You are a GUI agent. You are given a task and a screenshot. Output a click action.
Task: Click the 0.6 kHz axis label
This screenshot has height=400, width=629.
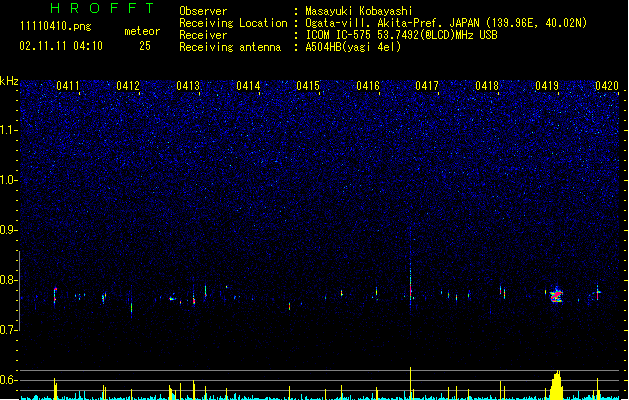click(9, 380)
